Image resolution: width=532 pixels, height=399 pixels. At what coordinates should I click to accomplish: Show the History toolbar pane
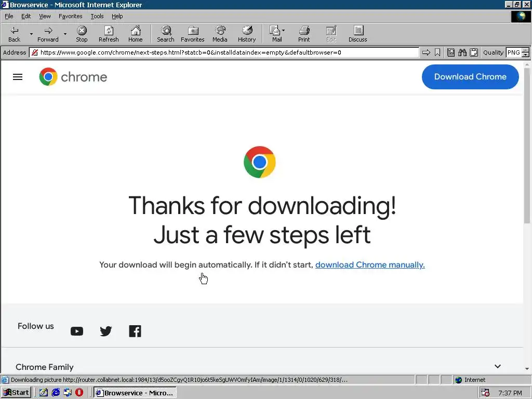(247, 34)
